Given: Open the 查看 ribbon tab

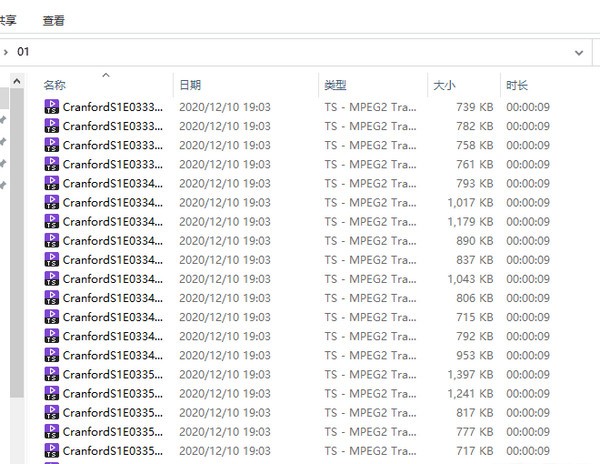Looking at the screenshot, I should [x=54, y=20].
